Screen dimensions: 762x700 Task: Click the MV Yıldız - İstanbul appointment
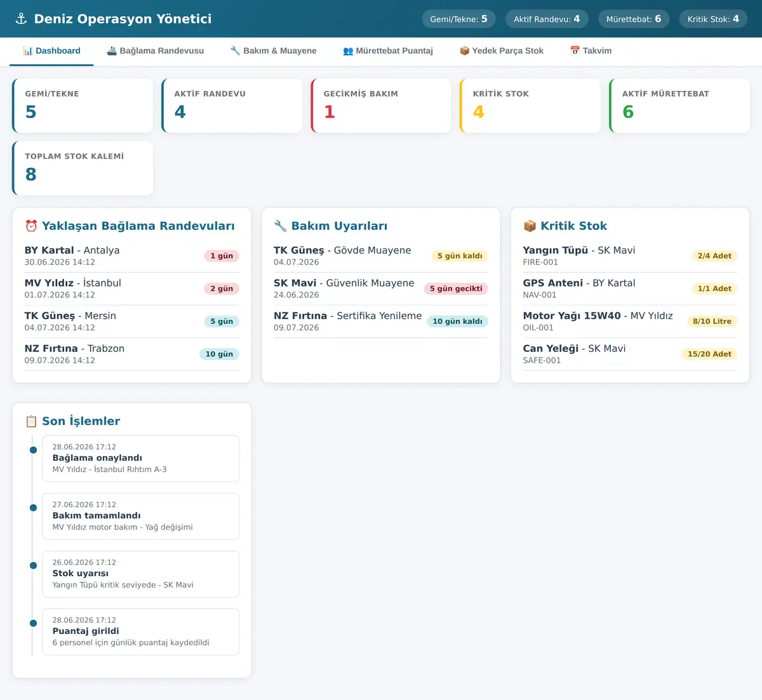132,288
